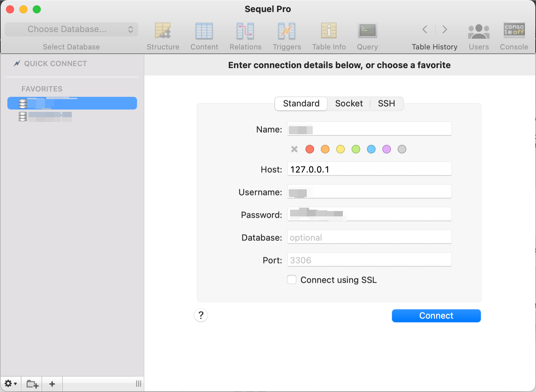Open the Users manager
This screenshot has width=536, height=392.
[479, 36]
